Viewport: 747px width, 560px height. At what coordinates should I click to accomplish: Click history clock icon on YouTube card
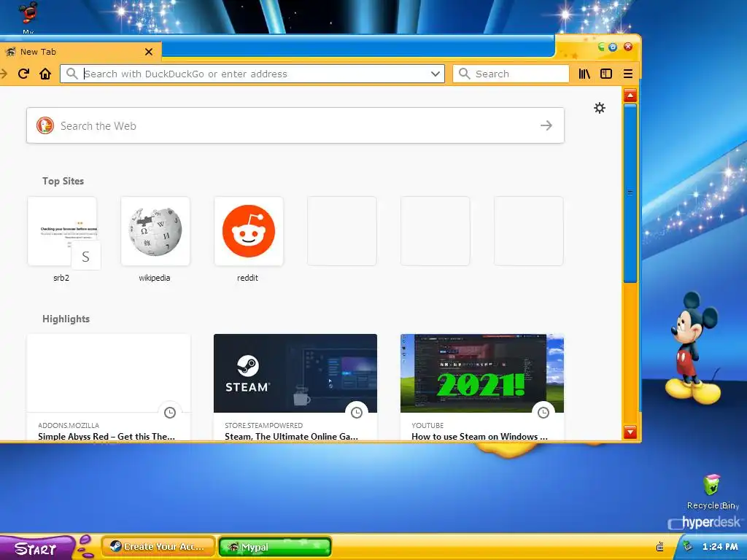click(543, 413)
